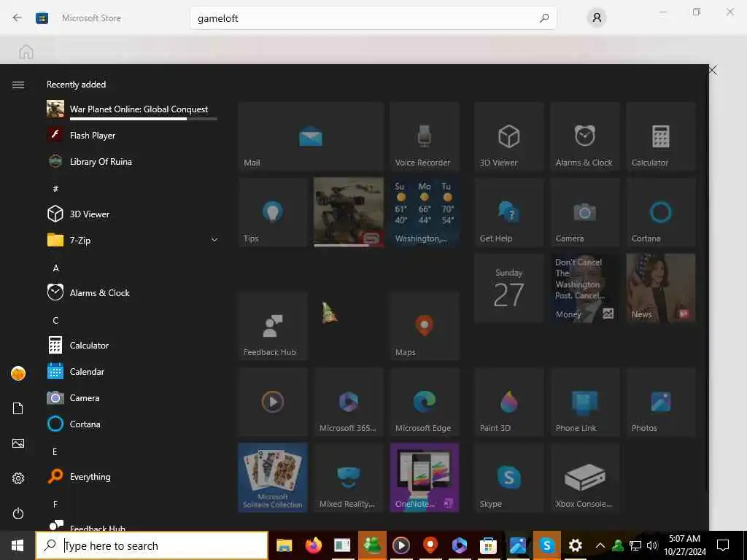Open the Get Help tile
Viewport: 747px width, 560px height.
pyautogui.click(x=508, y=212)
